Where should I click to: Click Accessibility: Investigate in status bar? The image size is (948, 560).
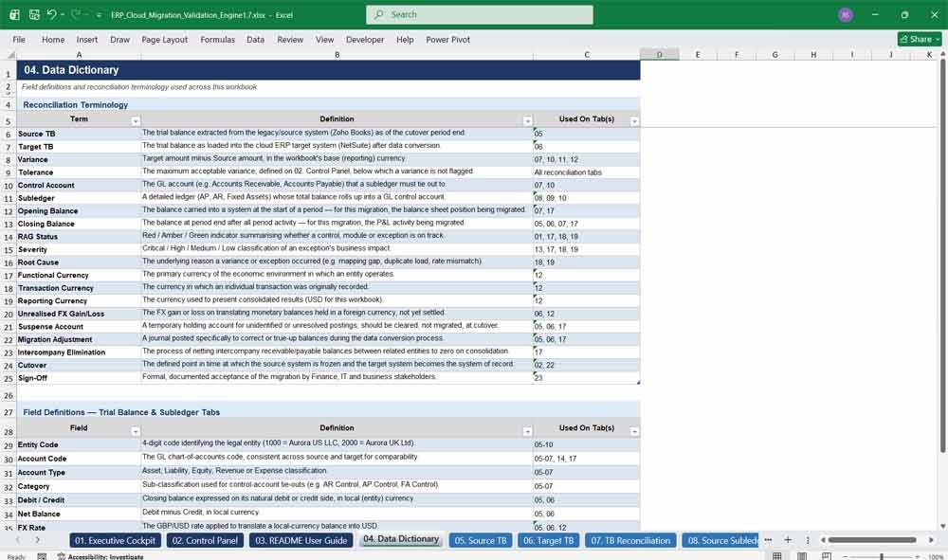tap(100, 556)
